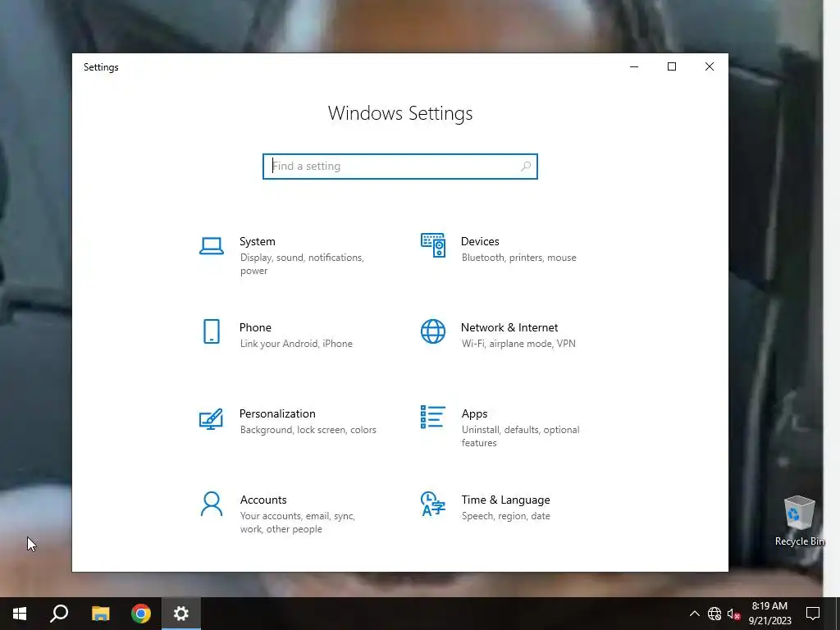Go to the Personalization heading
The height and width of the screenshot is (630, 840).
[x=277, y=414]
